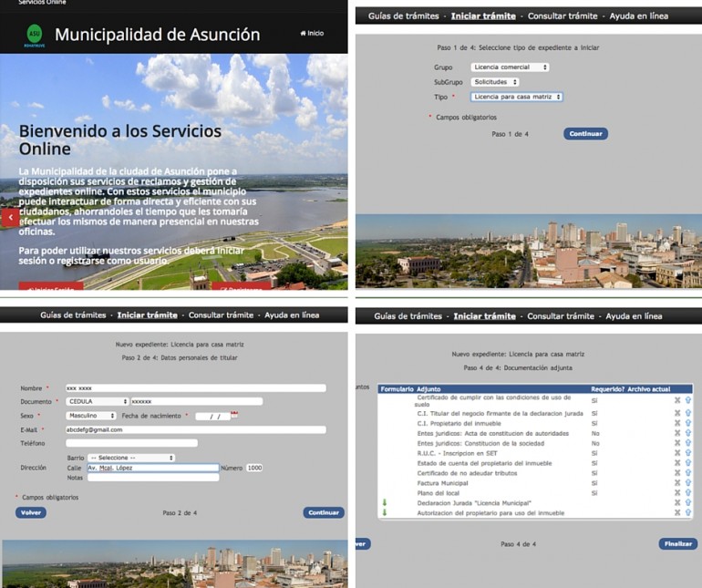Download the Autorizacion del propietario form
Image resolution: width=702 pixels, height=588 pixels.
pyautogui.click(x=385, y=513)
